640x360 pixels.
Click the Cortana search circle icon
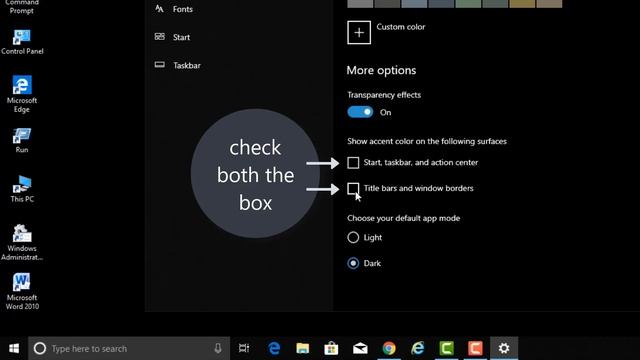(x=40, y=348)
